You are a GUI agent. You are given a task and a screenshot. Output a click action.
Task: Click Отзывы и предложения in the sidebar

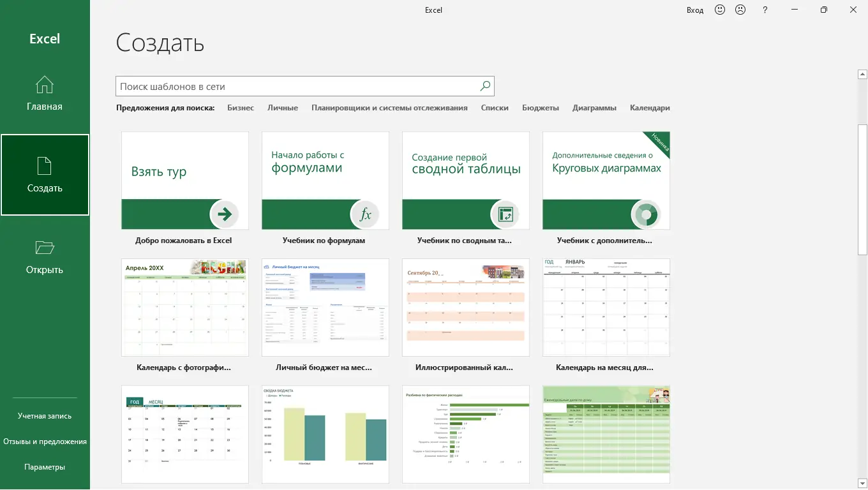45,441
